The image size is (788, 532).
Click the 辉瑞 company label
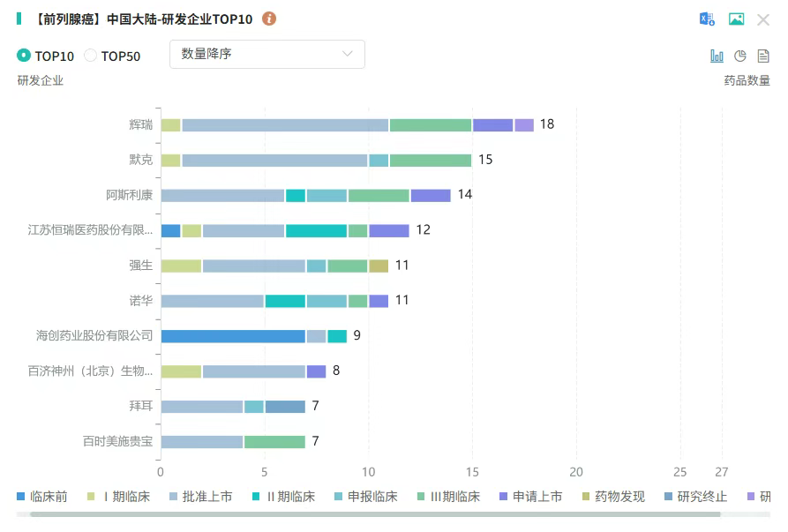(140, 124)
